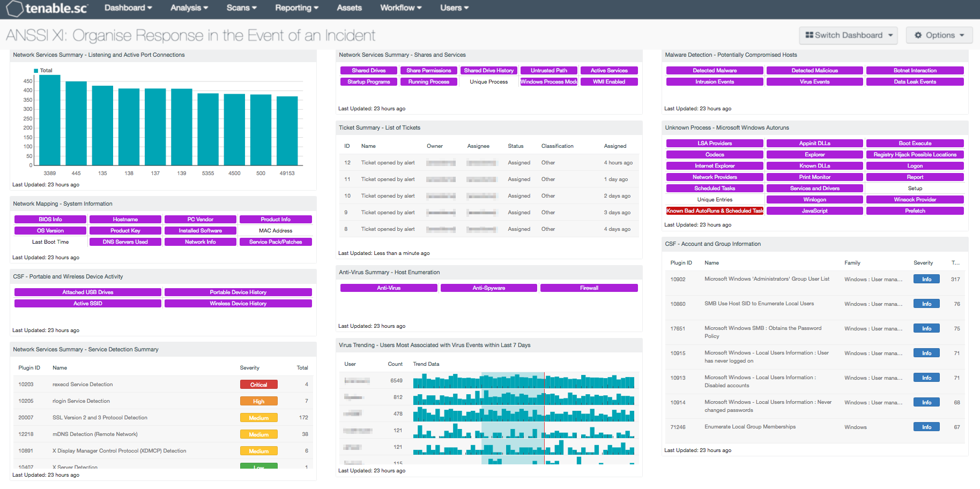Screen dimensions: 980x489
Task: Open the Dashboard menu
Action: point(128,8)
